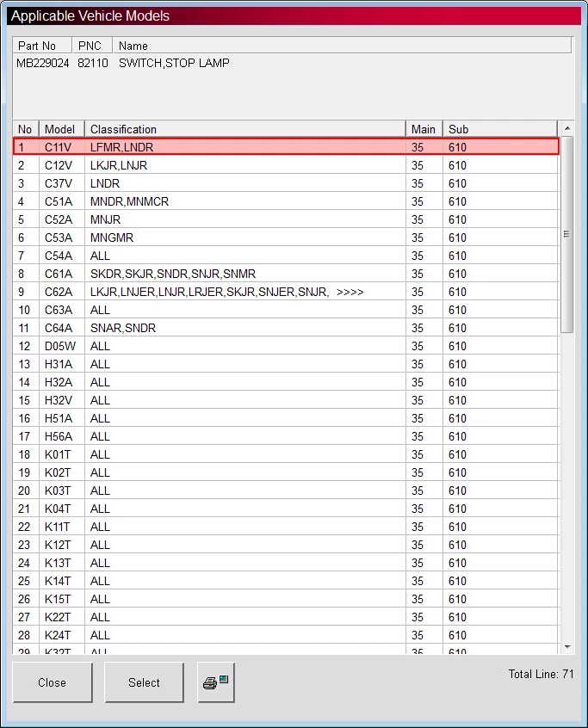Screen dimensions: 588x728
Task: Select the K03T model row
Action: click(286, 491)
